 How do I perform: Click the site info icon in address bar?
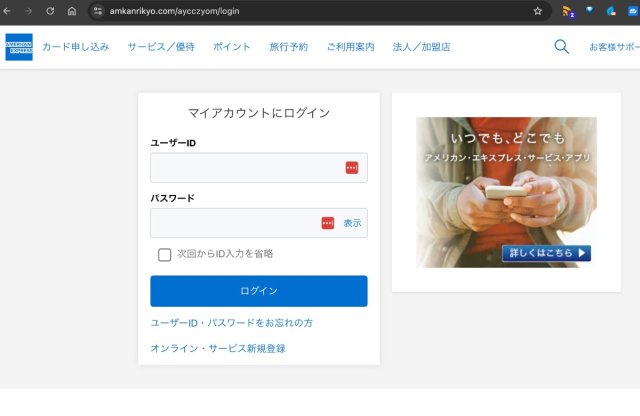point(98,11)
